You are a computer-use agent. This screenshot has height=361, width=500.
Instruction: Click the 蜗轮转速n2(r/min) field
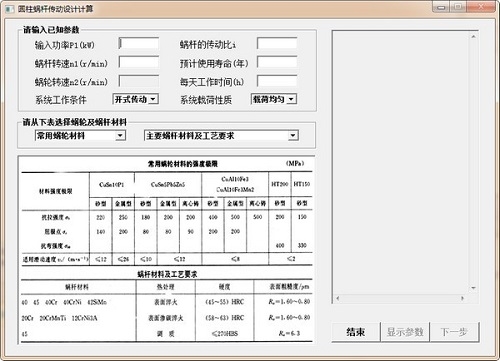[x=139, y=81]
